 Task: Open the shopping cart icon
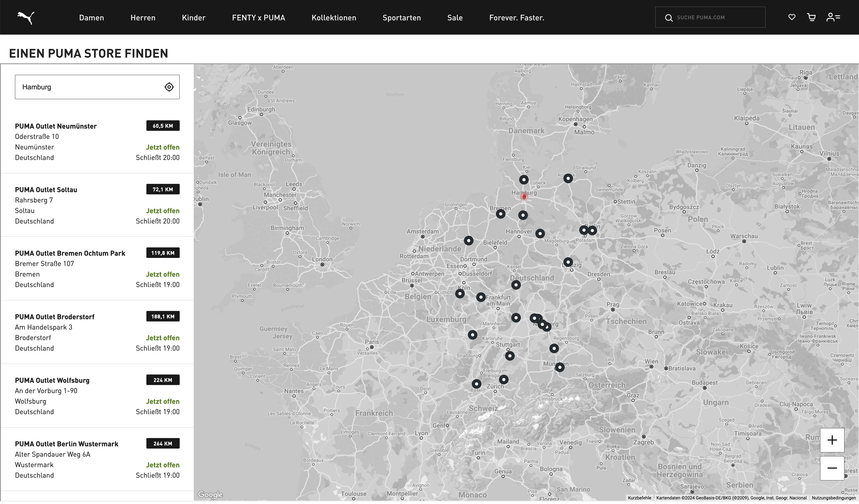point(812,17)
